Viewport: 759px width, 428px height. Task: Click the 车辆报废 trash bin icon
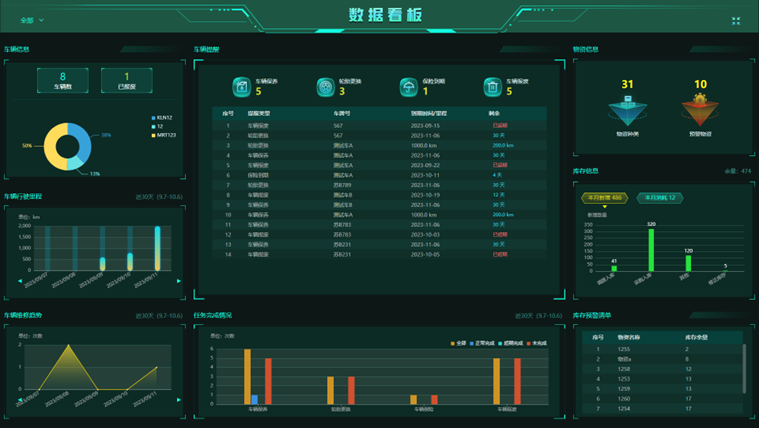pyautogui.click(x=492, y=87)
